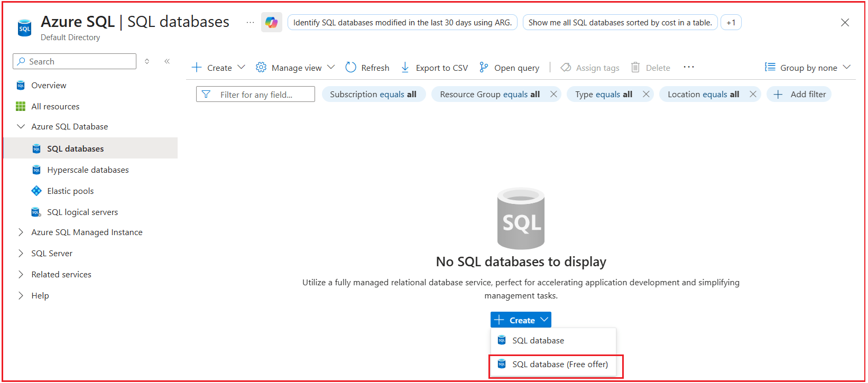This screenshot has height=383, width=868.
Task: Click Export to CSV download icon
Action: pos(405,67)
